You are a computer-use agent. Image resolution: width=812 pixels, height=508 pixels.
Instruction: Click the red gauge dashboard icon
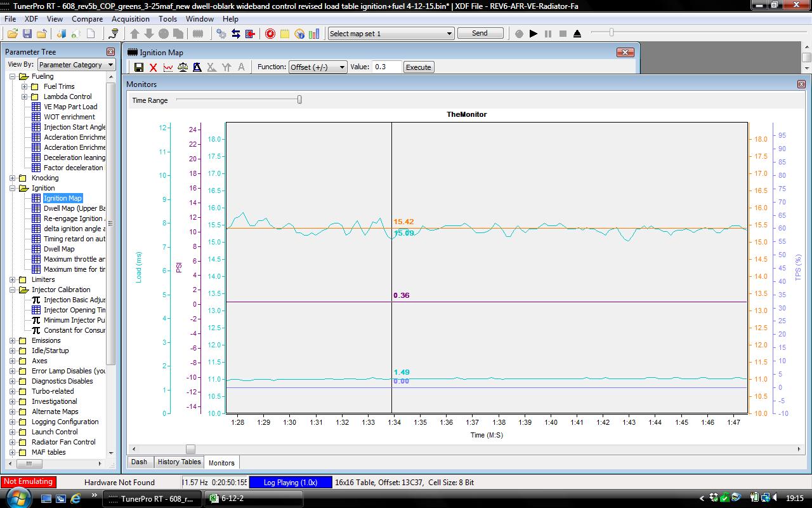[270, 34]
